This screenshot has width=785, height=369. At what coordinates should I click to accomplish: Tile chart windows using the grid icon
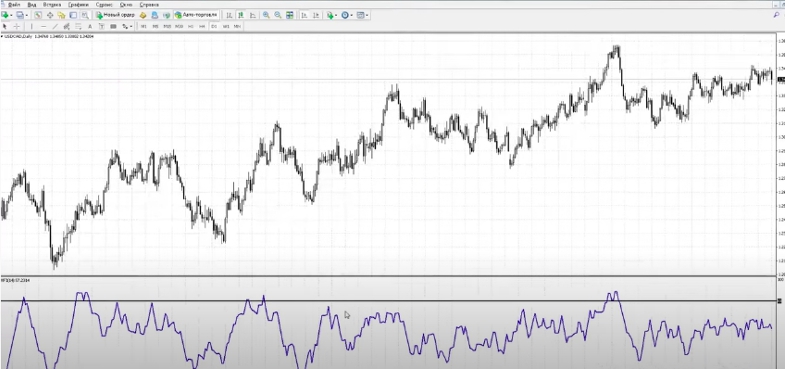pos(289,16)
